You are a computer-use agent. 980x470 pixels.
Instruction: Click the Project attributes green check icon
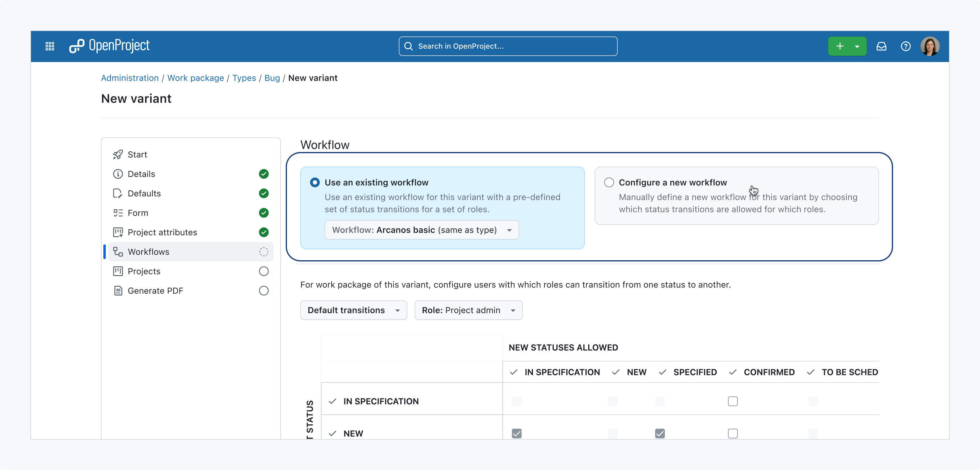(x=264, y=232)
